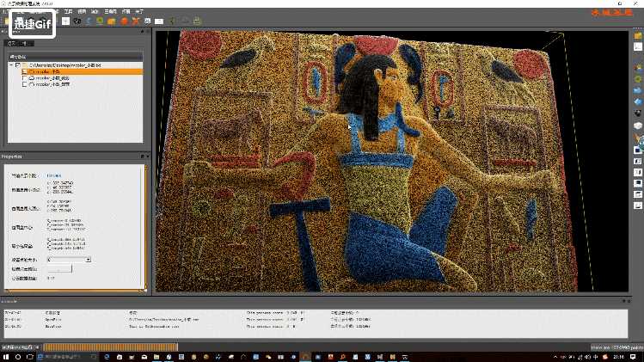Viewport: 644px width, 362px height.
Task: Click the orange folder-shaped icon in top toolbar
Action: [x=112, y=21]
